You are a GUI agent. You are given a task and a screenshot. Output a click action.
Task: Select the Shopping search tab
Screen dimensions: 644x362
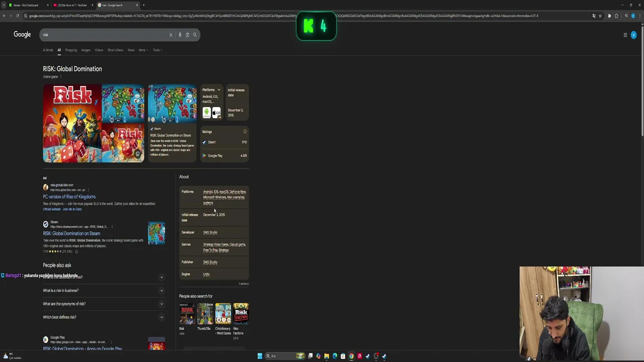point(71,50)
